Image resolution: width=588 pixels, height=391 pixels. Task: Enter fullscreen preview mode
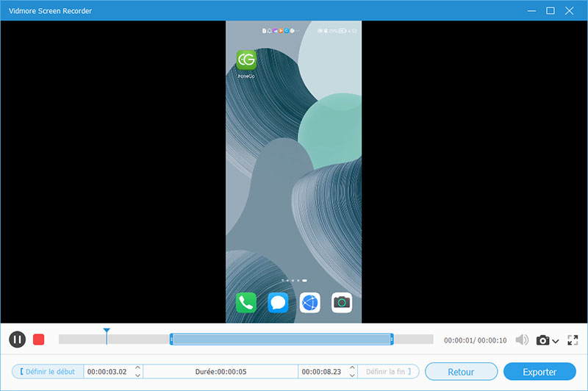point(573,340)
